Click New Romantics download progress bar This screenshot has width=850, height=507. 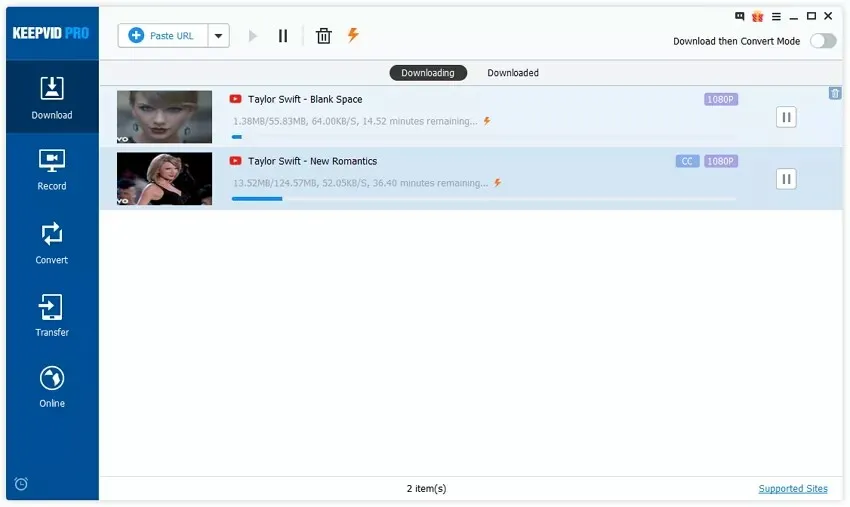click(484, 199)
